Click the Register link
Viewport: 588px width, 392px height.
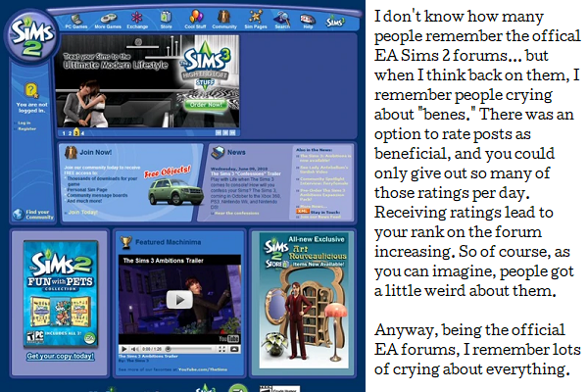(27, 128)
